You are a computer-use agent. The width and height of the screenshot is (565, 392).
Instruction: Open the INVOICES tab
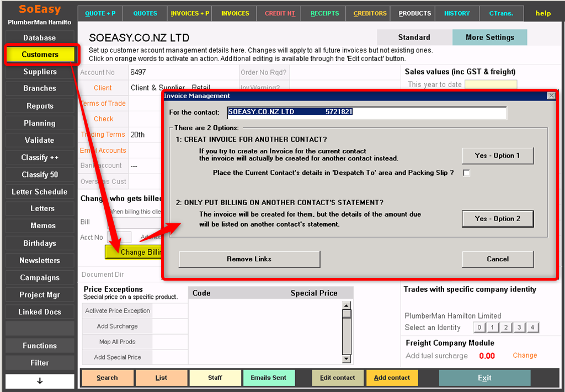[x=235, y=14]
